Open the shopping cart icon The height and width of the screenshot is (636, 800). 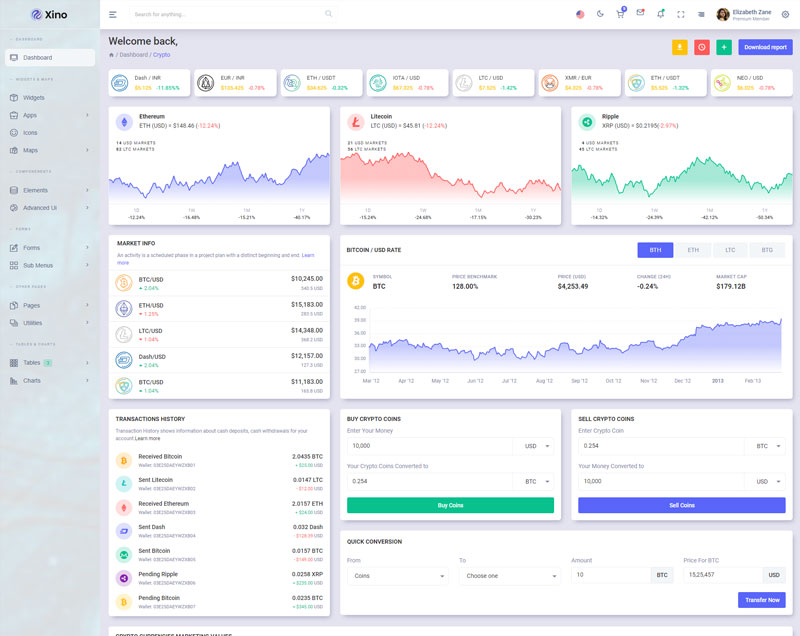point(620,14)
